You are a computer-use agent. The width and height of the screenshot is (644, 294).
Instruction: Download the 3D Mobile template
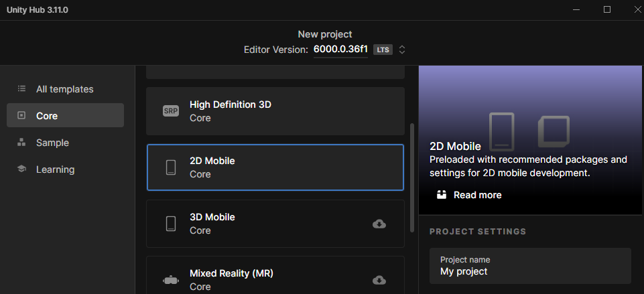tap(379, 224)
